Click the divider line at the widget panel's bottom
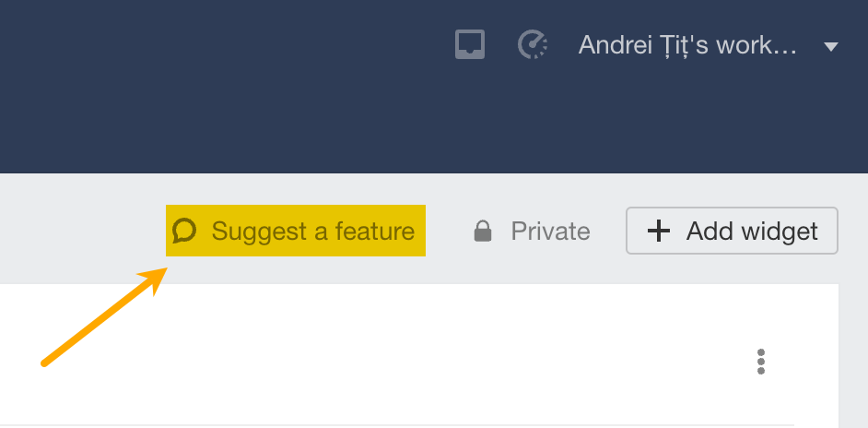Viewport: 868px width, 428px height. click(396, 425)
